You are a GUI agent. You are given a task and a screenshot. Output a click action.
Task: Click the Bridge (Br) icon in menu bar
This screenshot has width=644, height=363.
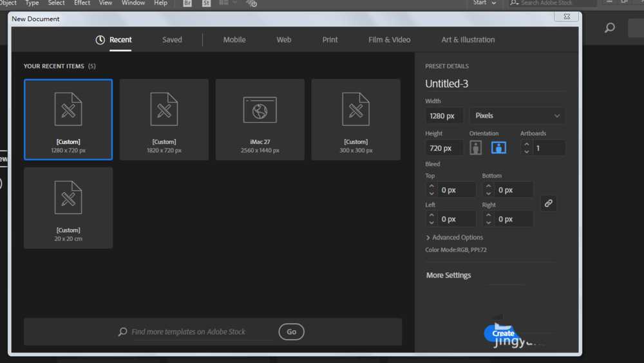187,3
